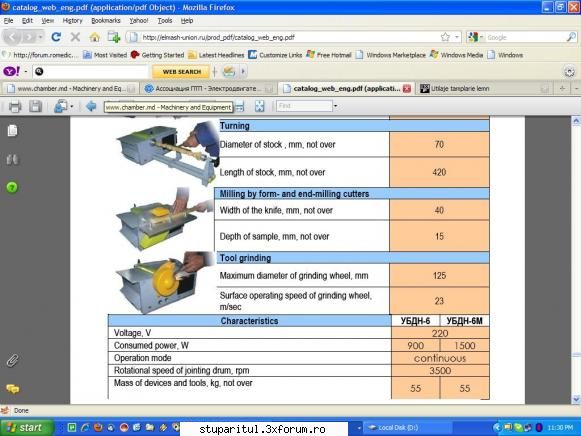
Task: Open the Find options dropdown arrow
Action: 335,106
